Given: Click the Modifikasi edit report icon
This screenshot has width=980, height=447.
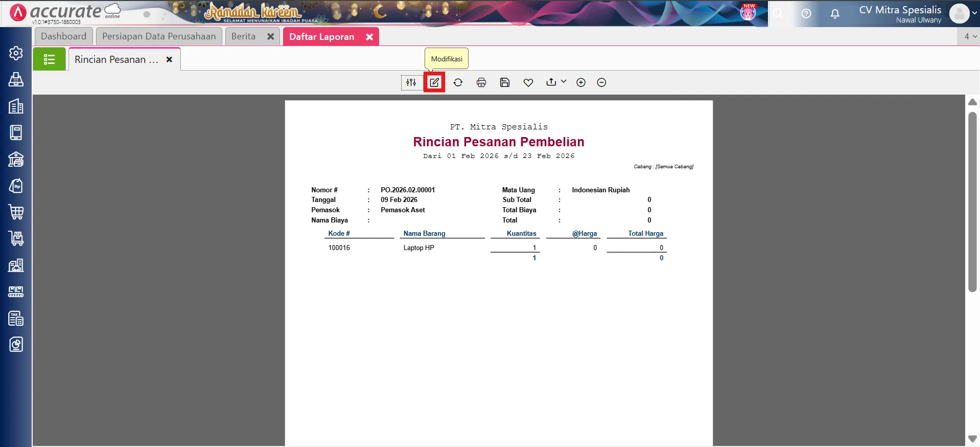Looking at the screenshot, I should 434,82.
